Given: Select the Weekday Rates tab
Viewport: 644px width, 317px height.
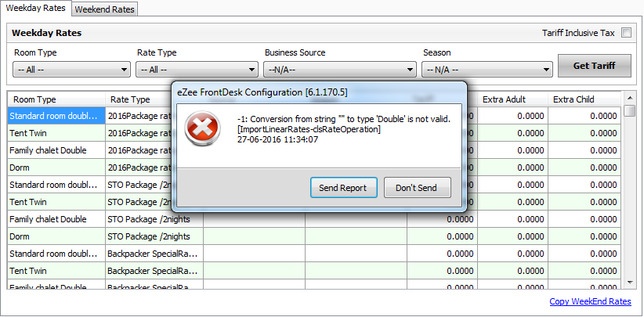Looking at the screenshot, I should click(36, 8).
